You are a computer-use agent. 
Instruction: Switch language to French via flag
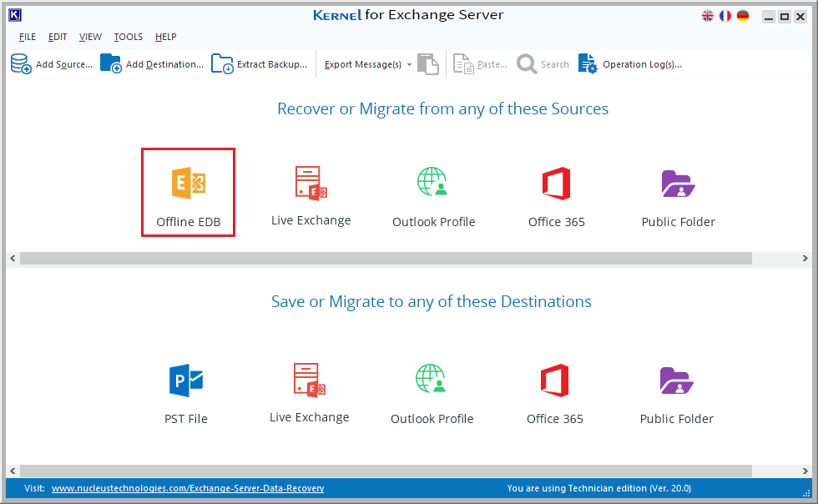coord(725,16)
